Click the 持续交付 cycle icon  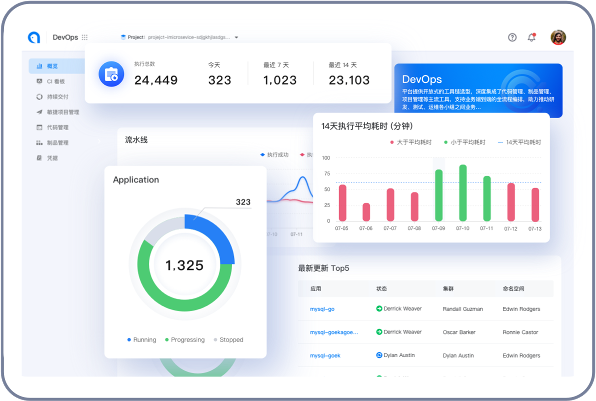[x=39, y=97]
